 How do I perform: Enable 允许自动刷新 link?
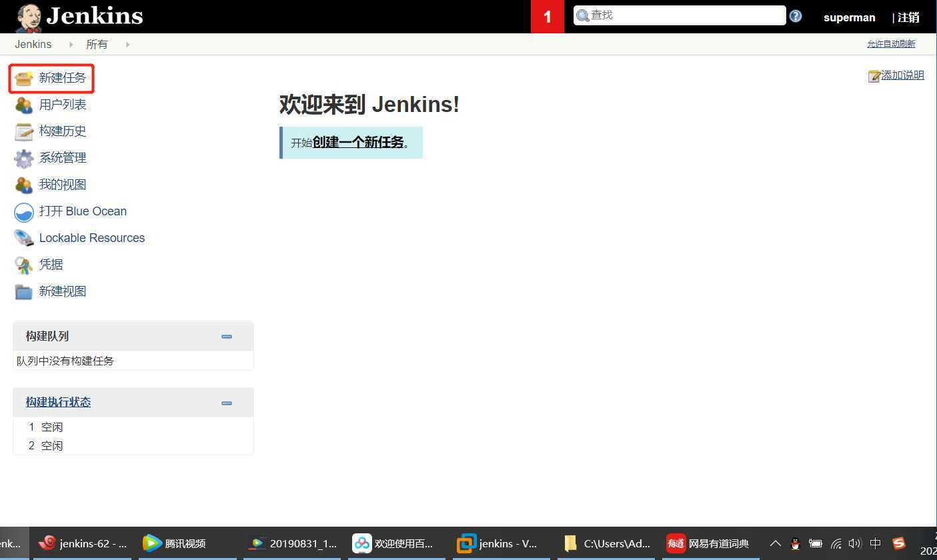[891, 44]
